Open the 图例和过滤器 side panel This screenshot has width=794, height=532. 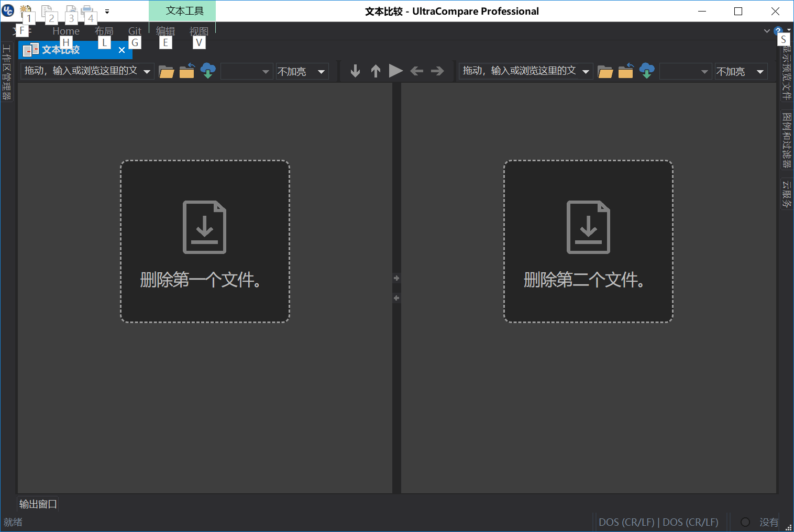[x=786, y=140]
